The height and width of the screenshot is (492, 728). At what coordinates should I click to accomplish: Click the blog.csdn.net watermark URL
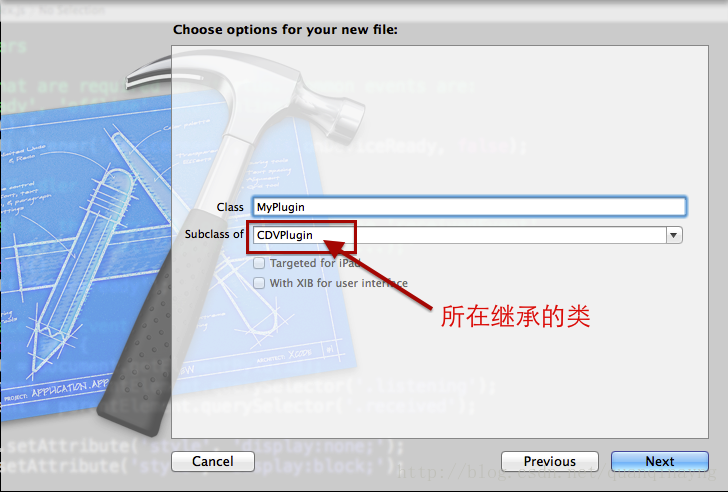pos(557,473)
